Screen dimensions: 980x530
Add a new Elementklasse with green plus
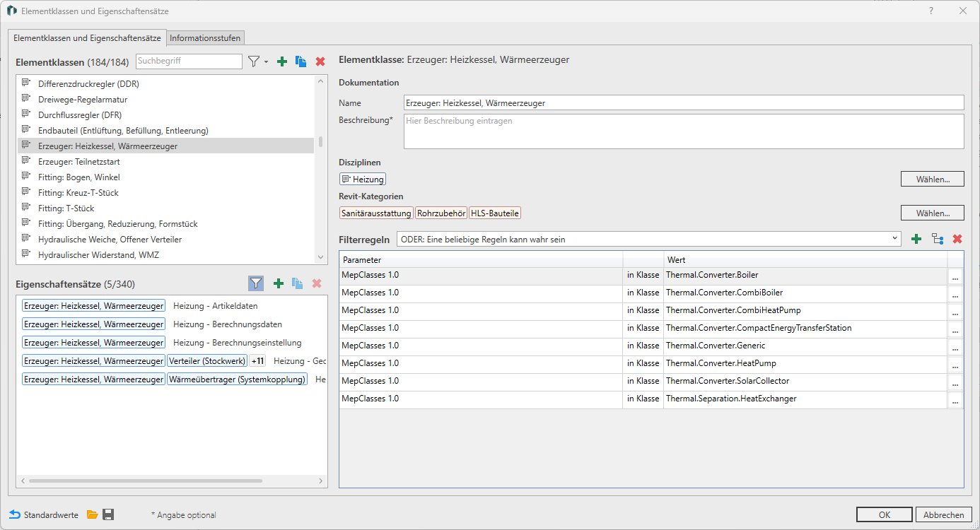click(282, 61)
